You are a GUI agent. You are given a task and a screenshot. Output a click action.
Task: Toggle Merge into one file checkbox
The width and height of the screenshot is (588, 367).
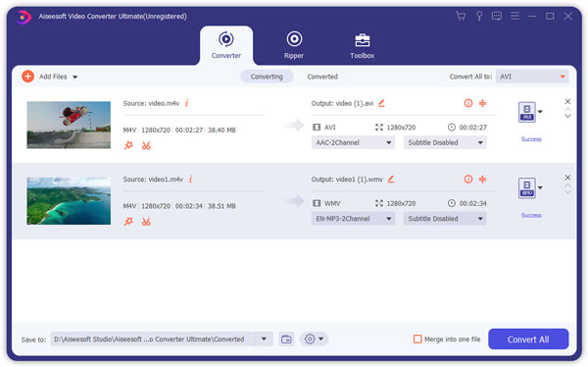(417, 340)
